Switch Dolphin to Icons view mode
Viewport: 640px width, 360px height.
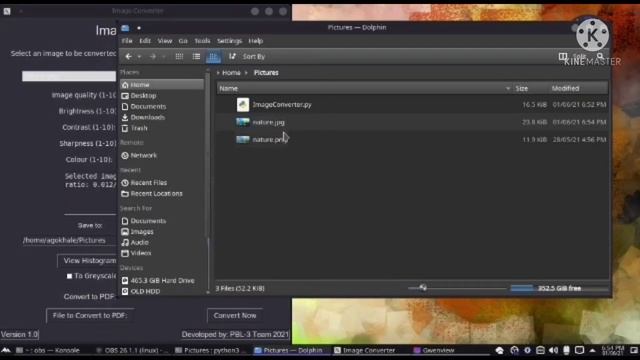coord(179,56)
